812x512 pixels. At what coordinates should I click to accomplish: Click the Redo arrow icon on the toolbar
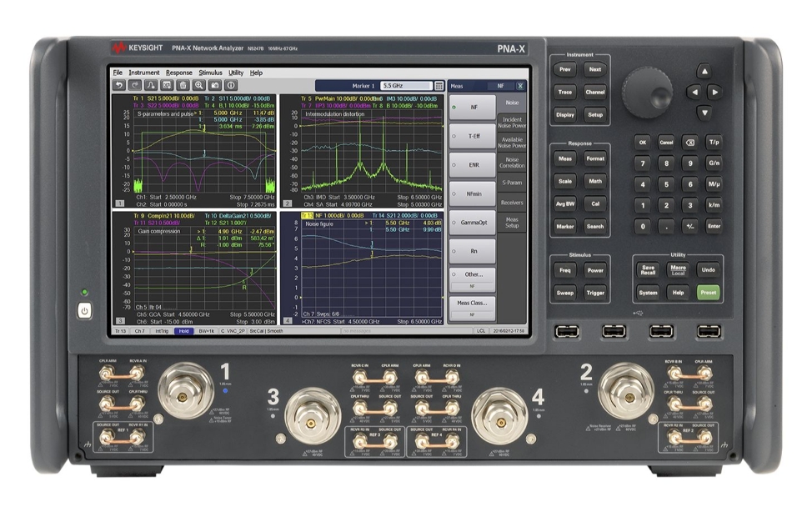[x=133, y=86]
